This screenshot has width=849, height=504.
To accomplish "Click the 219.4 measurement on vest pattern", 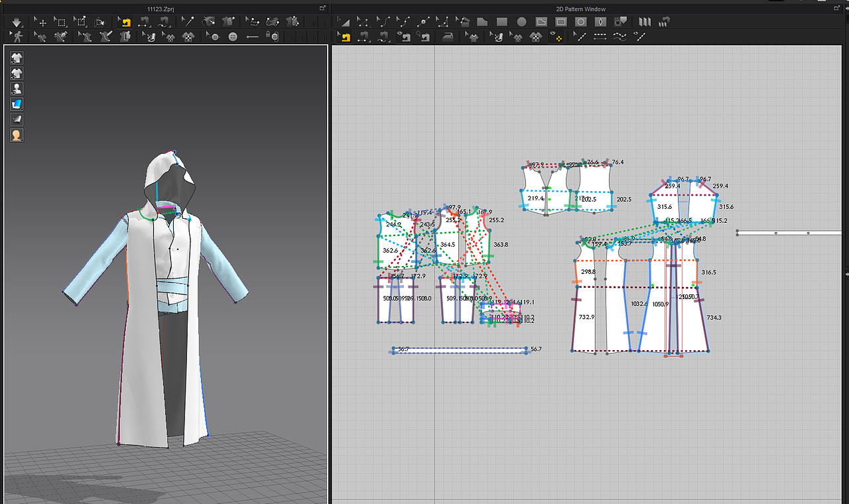I will (x=535, y=198).
